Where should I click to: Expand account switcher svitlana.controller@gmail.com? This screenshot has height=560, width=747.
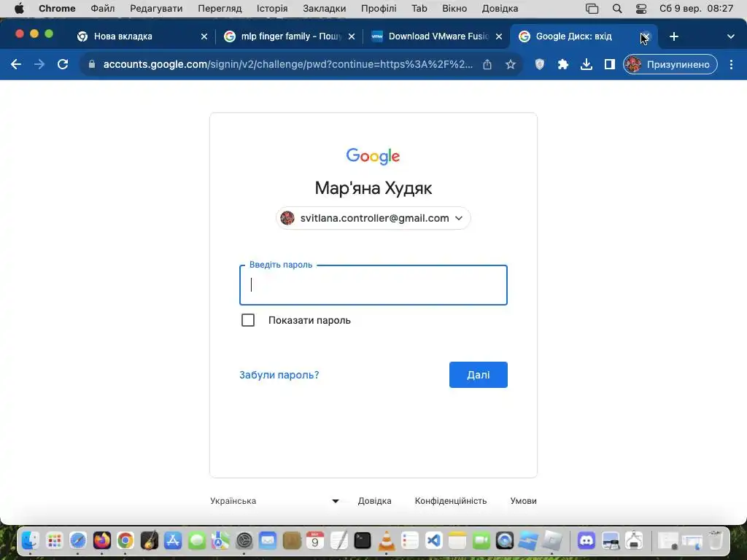(x=373, y=218)
